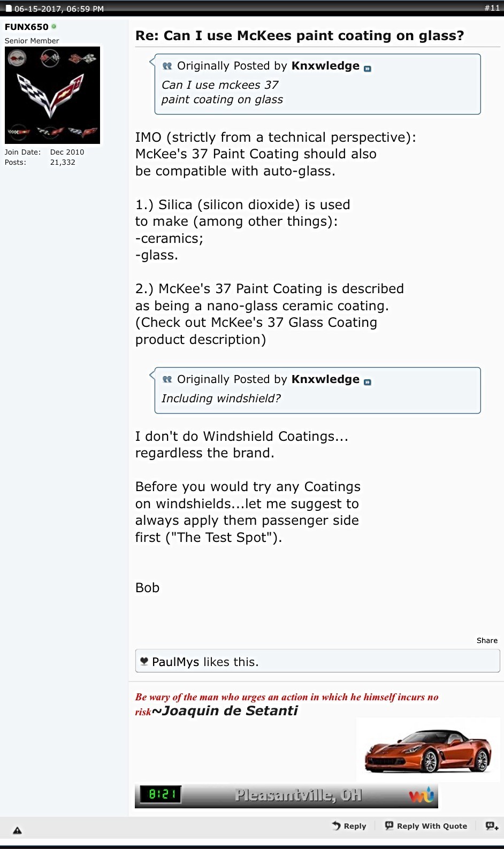Image resolution: width=504 pixels, height=849 pixels.
Task: Click the multi-quote plus icon
Action: coord(492,826)
